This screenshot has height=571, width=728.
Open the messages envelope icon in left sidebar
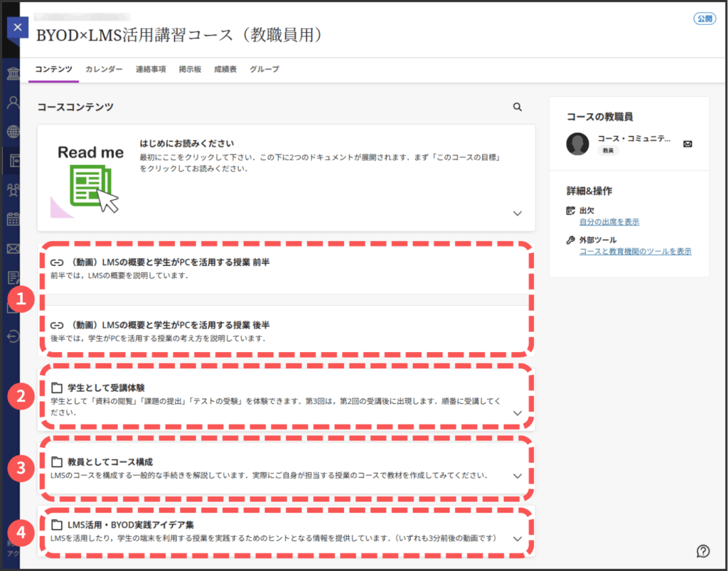point(13,248)
